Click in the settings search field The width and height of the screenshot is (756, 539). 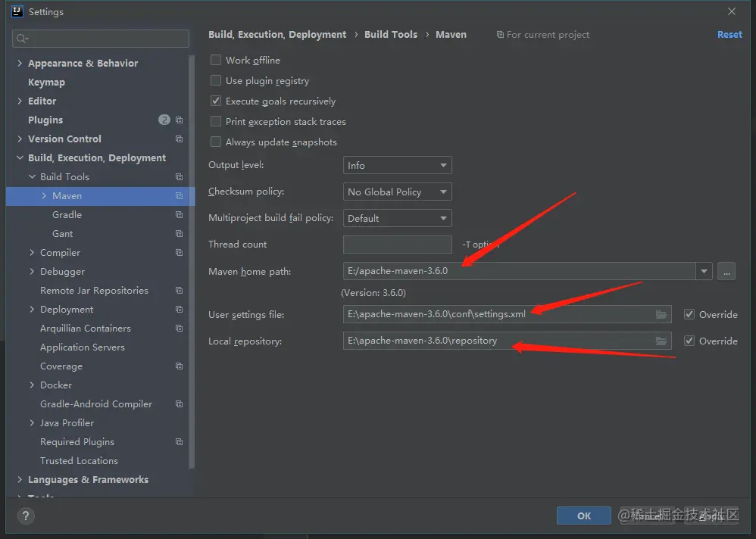(x=100, y=39)
